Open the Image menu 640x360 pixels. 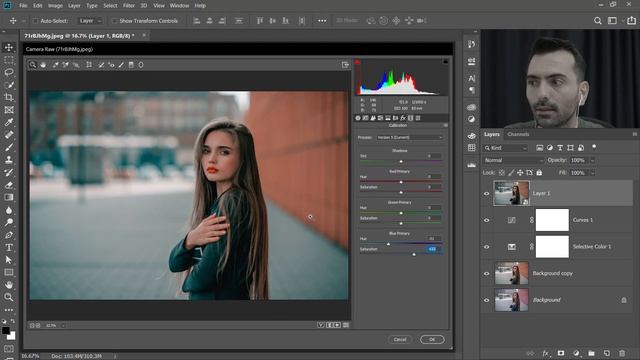[x=55, y=6]
